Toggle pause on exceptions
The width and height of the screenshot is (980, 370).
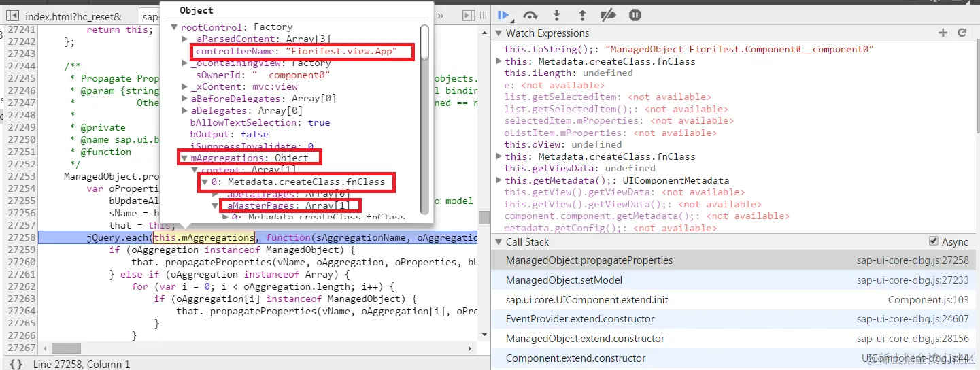(x=635, y=15)
